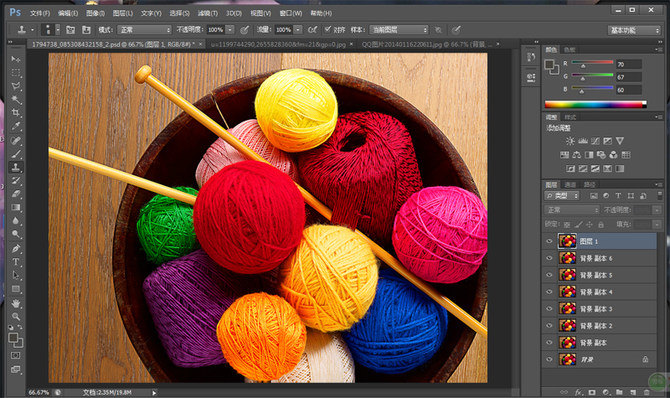Select the Rectangular Marquee tool
The image size is (670, 398).
(x=16, y=72)
